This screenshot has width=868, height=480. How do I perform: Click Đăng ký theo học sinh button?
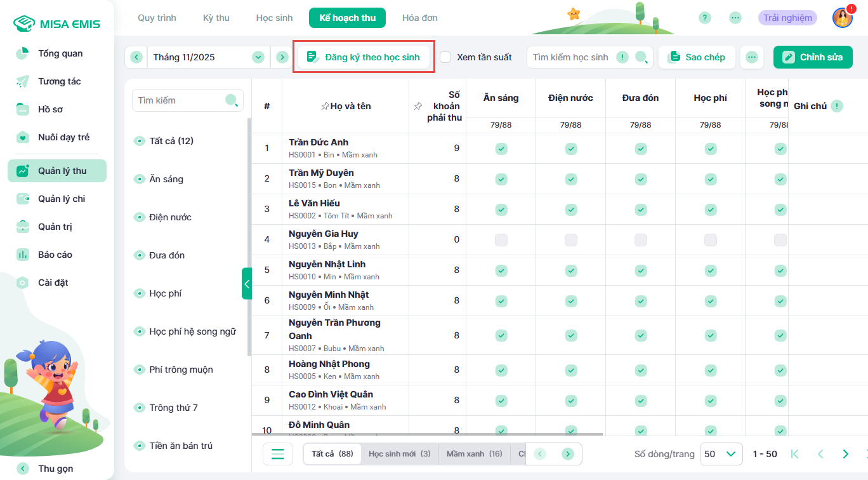click(x=364, y=57)
